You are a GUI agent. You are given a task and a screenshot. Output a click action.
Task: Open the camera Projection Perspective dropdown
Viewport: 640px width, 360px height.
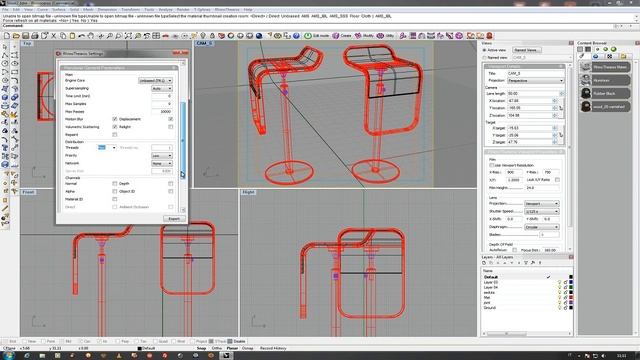[x=536, y=81]
